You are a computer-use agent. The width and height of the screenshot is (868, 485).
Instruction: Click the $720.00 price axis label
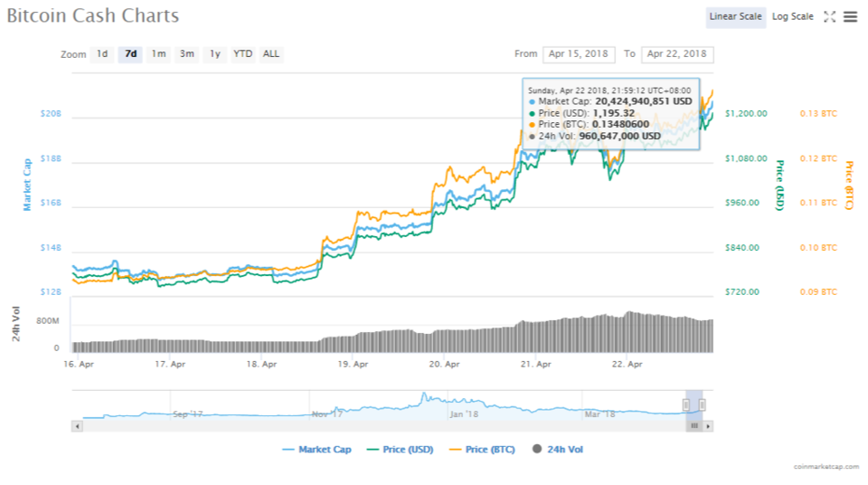click(x=742, y=292)
